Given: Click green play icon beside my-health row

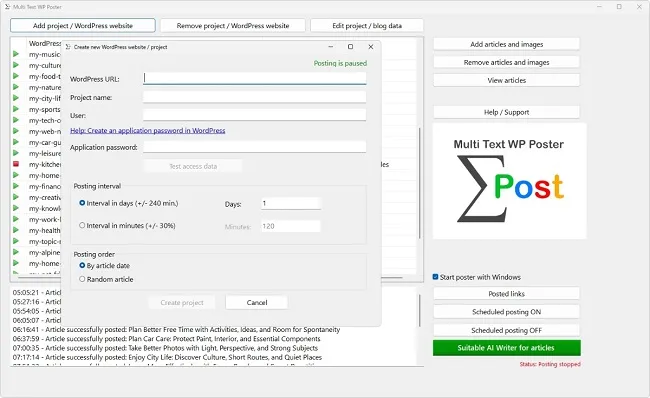Looking at the screenshot, I should [x=16, y=230].
